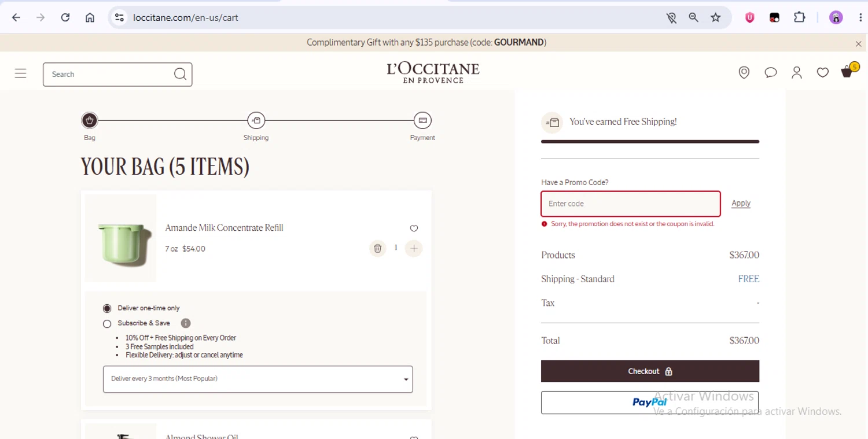Proceed with the Checkout button
Viewport: 868px width, 439px height.
pos(650,371)
